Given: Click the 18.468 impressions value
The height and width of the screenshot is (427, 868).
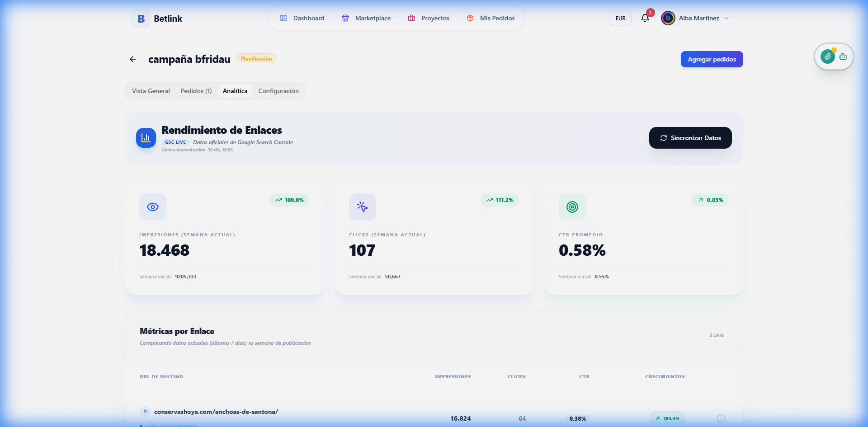Looking at the screenshot, I should tap(165, 250).
